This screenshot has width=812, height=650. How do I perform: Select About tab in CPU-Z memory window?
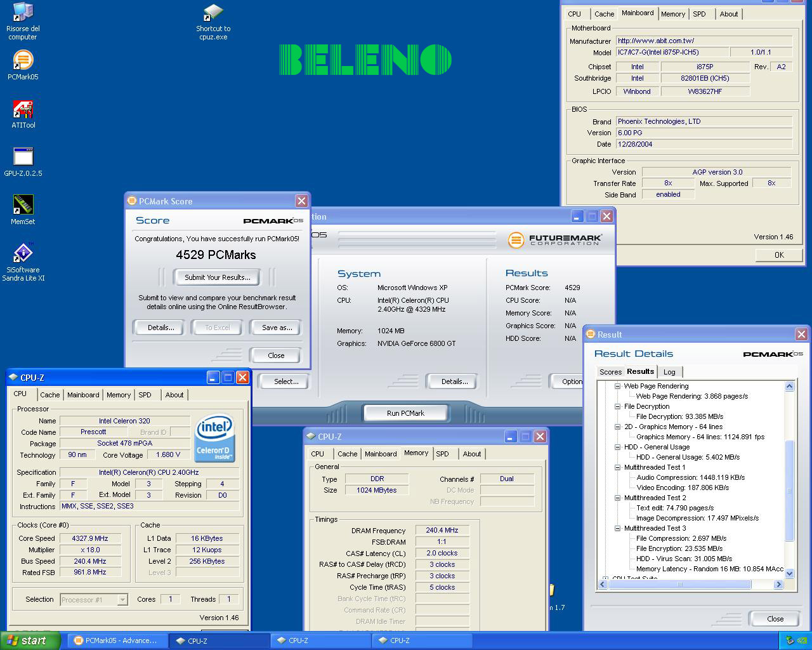(472, 454)
